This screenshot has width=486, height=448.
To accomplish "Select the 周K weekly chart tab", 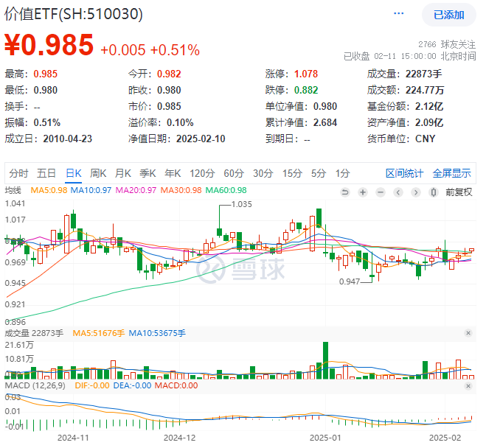I will tap(98, 173).
